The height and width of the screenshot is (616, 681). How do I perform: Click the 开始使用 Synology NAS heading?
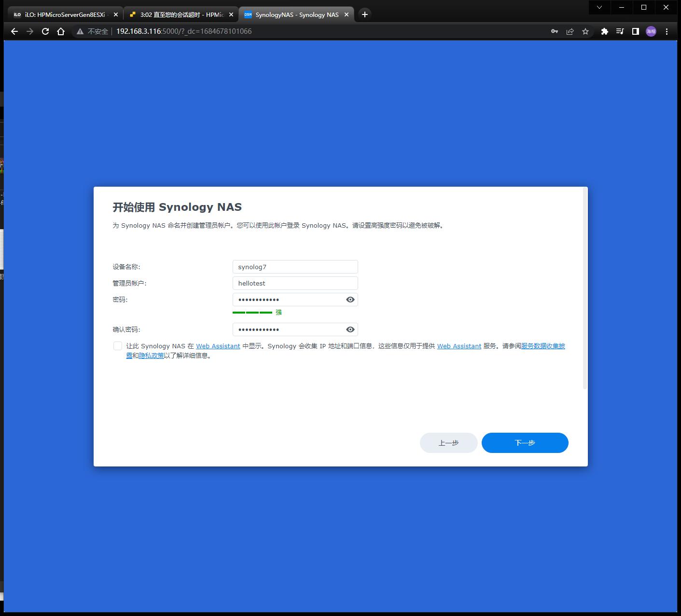pyautogui.click(x=177, y=207)
